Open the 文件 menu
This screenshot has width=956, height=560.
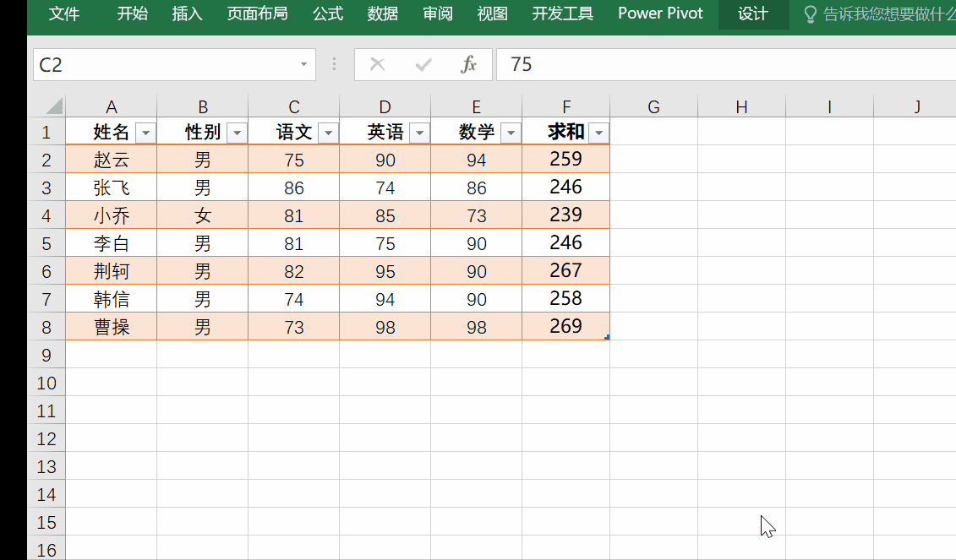(x=65, y=14)
